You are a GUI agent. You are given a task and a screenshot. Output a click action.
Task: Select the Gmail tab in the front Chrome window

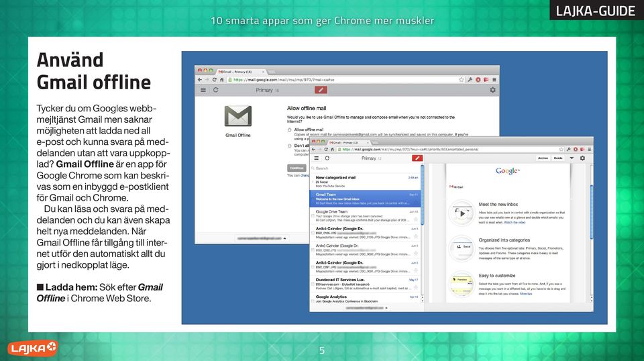[347, 142]
